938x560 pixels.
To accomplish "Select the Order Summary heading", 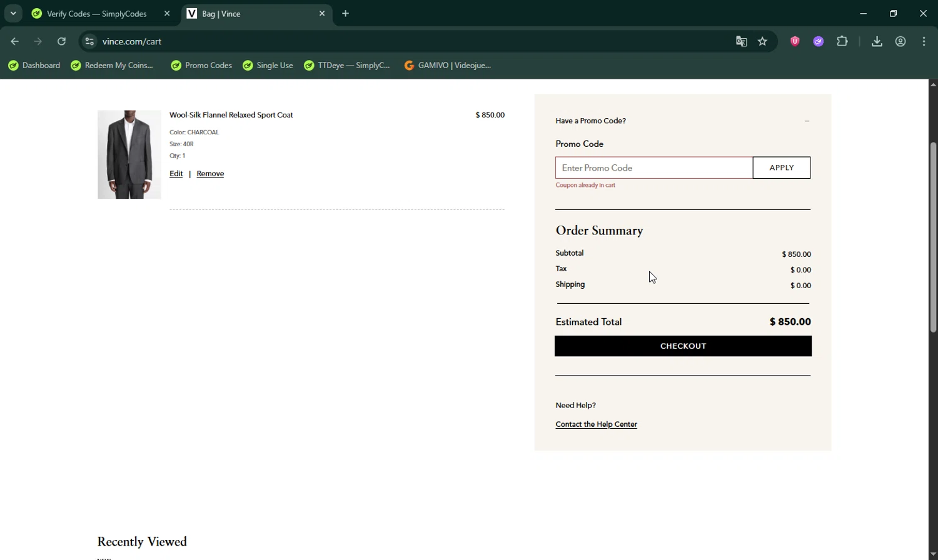I will point(599,231).
